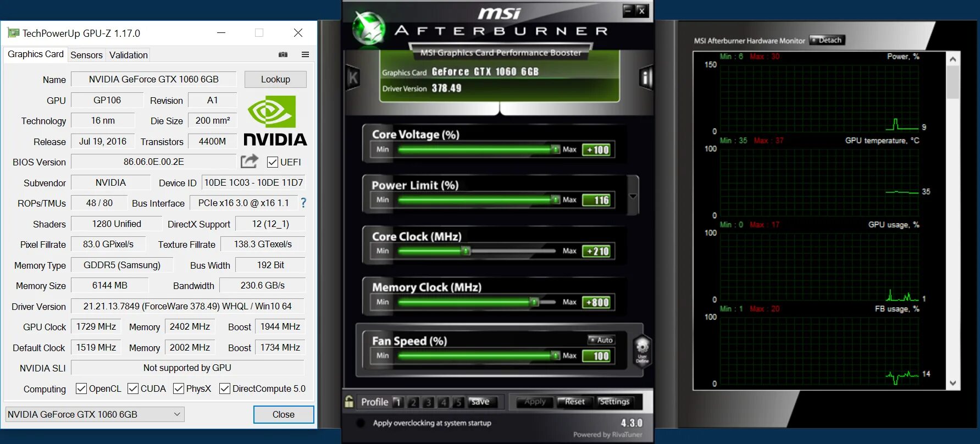This screenshot has height=444, width=980.
Task: Click the Lookup button
Action: (275, 79)
